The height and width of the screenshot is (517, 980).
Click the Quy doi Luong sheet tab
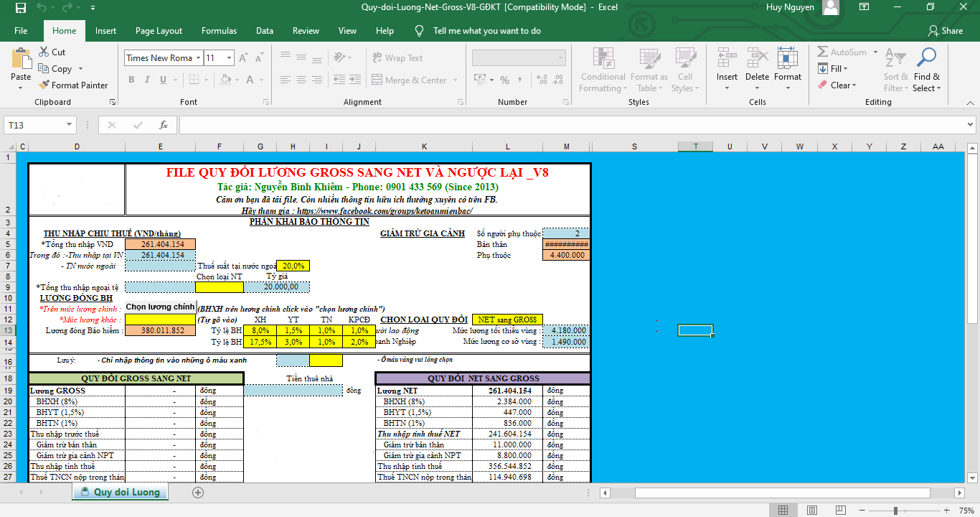coord(120,493)
